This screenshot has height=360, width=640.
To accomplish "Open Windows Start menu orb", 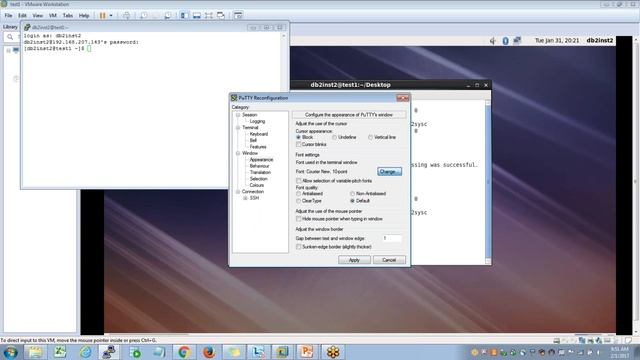I will click(10, 352).
